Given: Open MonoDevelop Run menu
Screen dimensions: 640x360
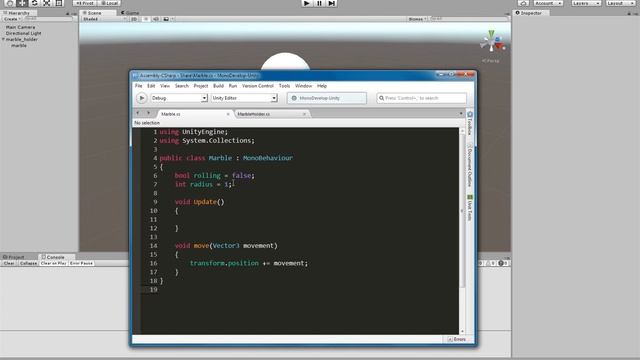Looking at the screenshot, I should [x=233, y=86].
